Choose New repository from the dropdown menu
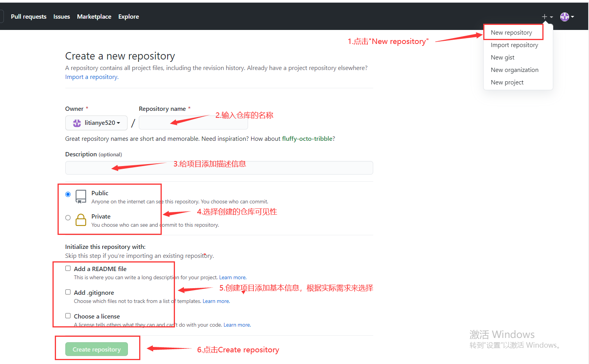 point(511,33)
